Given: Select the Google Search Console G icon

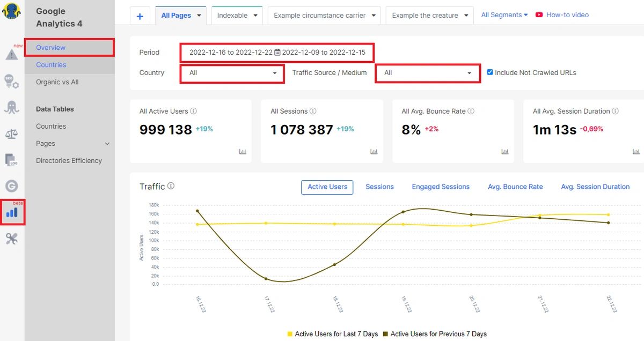Looking at the screenshot, I should click(x=12, y=186).
